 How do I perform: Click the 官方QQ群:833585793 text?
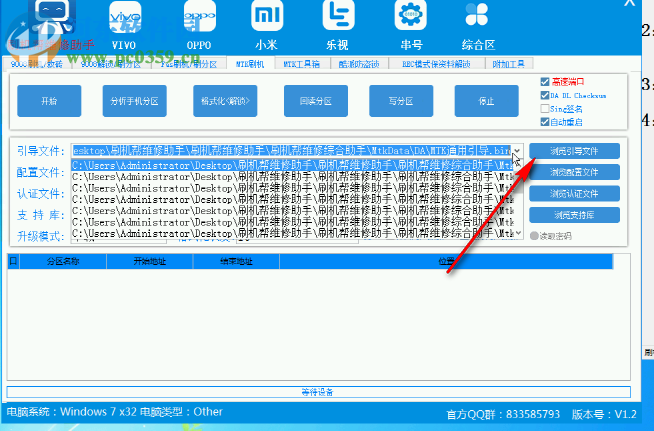click(x=503, y=414)
